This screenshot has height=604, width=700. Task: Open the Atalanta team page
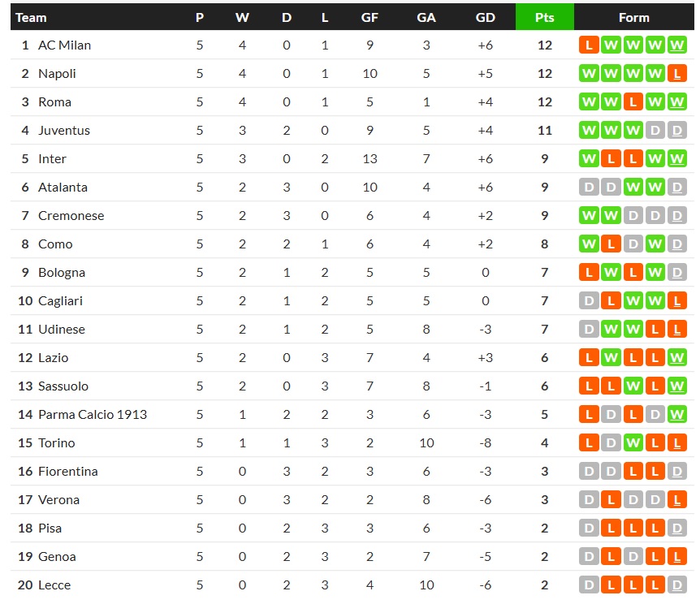click(63, 188)
